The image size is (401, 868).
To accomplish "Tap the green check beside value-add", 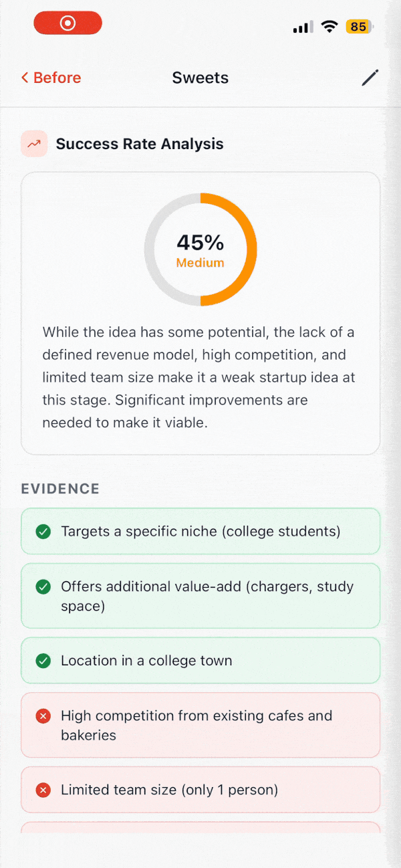I will (43, 586).
